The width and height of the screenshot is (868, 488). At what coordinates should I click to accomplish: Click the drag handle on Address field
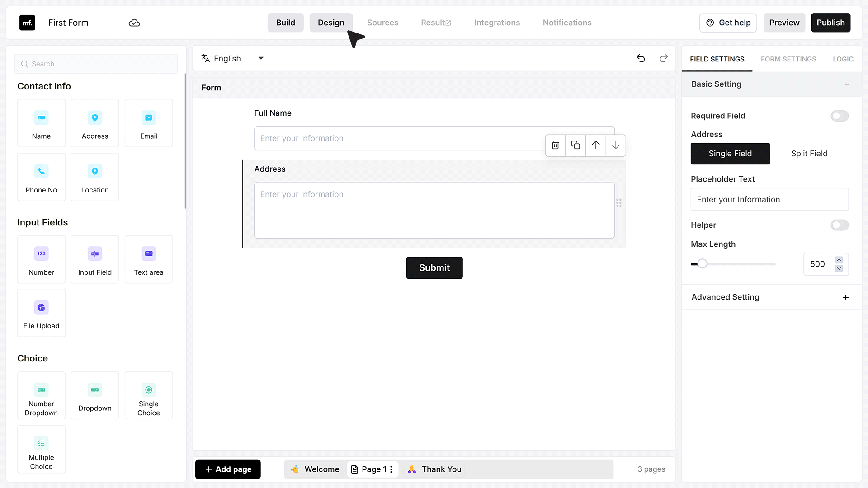tap(619, 203)
